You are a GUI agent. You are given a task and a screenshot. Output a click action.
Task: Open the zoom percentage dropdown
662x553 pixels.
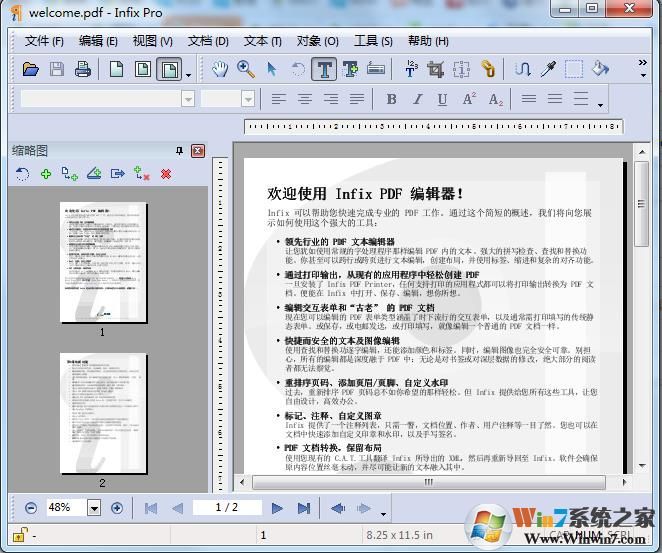tap(94, 508)
